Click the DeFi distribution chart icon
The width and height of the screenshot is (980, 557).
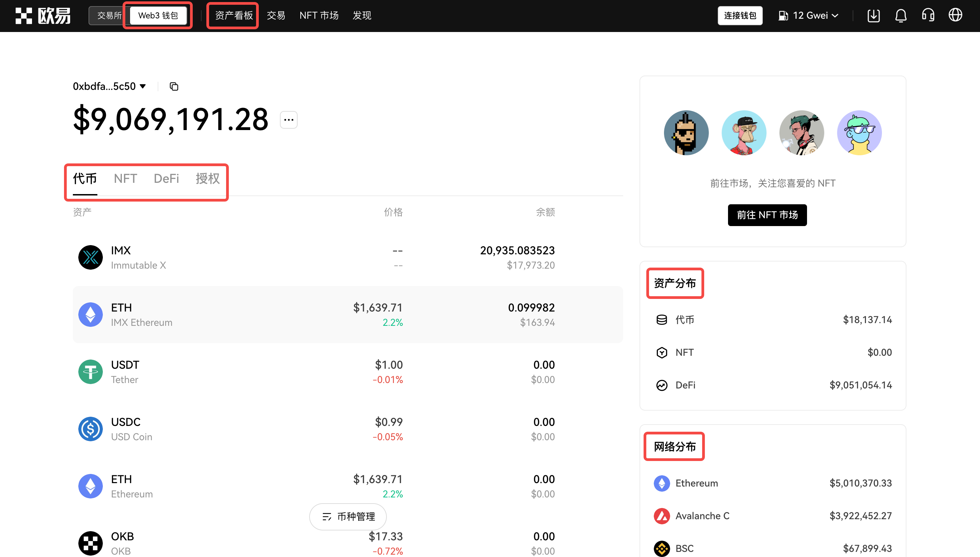pyautogui.click(x=662, y=385)
